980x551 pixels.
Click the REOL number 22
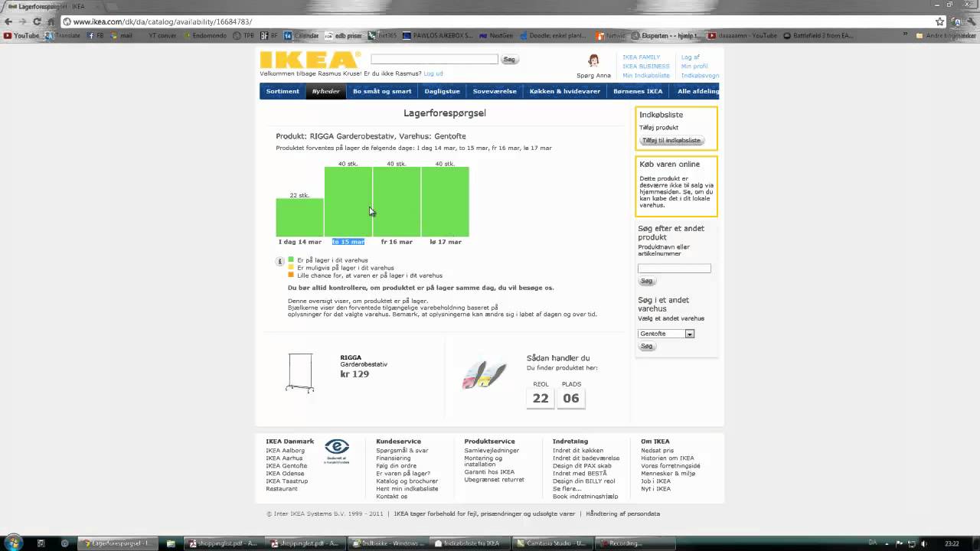click(541, 398)
